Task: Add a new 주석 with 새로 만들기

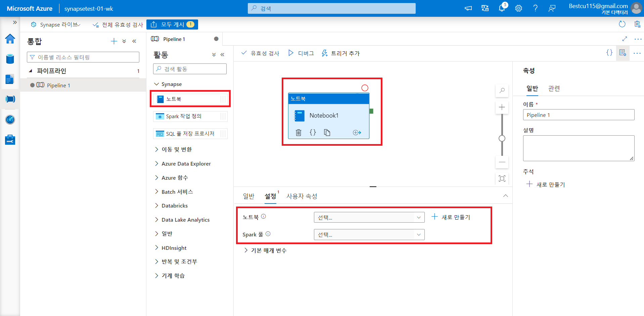Action: pyautogui.click(x=546, y=184)
